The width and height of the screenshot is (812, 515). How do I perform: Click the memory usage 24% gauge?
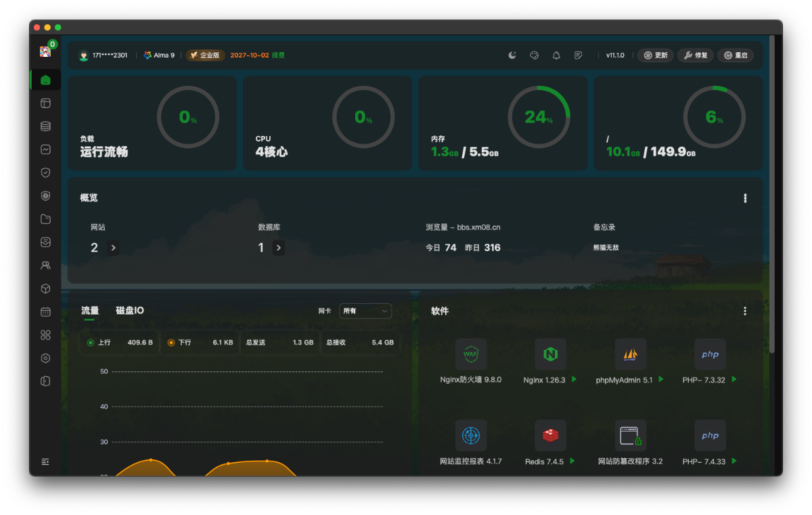(x=539, y=117)
